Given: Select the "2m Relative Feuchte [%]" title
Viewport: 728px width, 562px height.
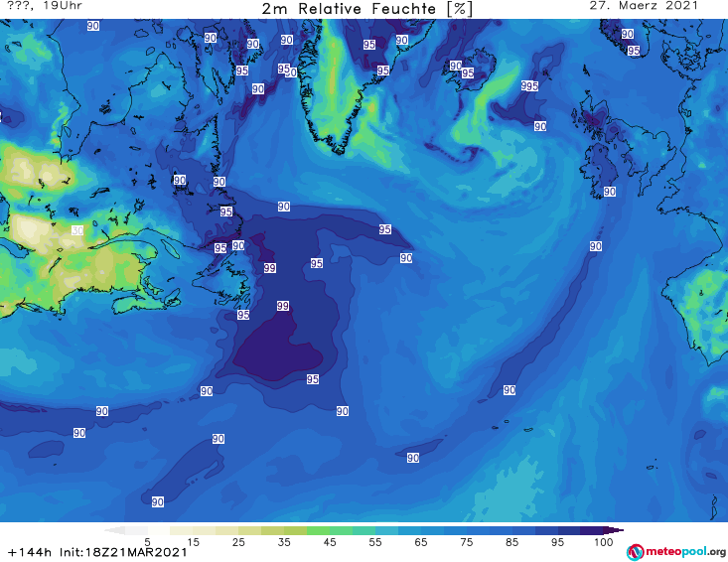Looking at the screenshot, I should point(366,9).
